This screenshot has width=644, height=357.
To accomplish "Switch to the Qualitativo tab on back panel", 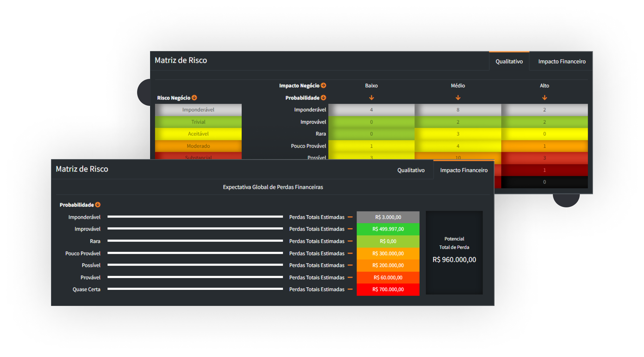I will point(509,61).
